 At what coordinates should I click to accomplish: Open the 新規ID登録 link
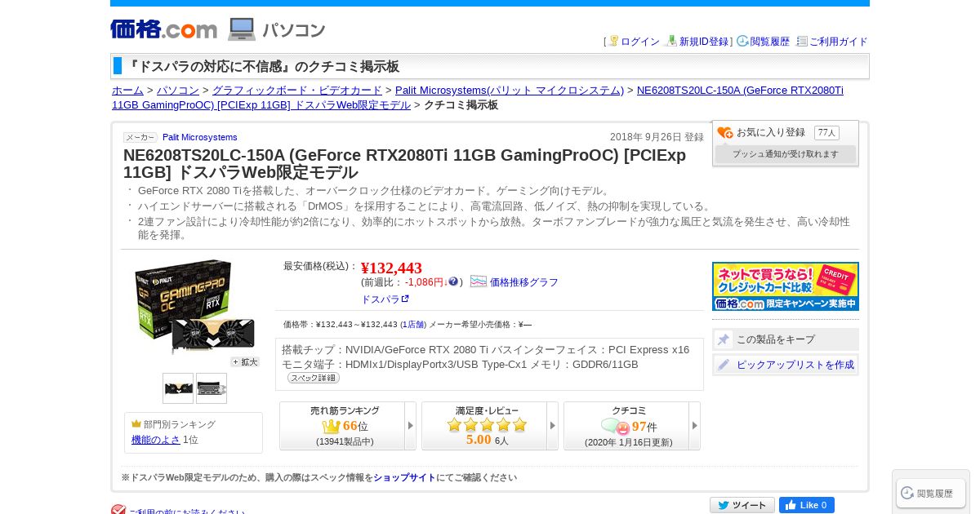[x=704, y=42]
